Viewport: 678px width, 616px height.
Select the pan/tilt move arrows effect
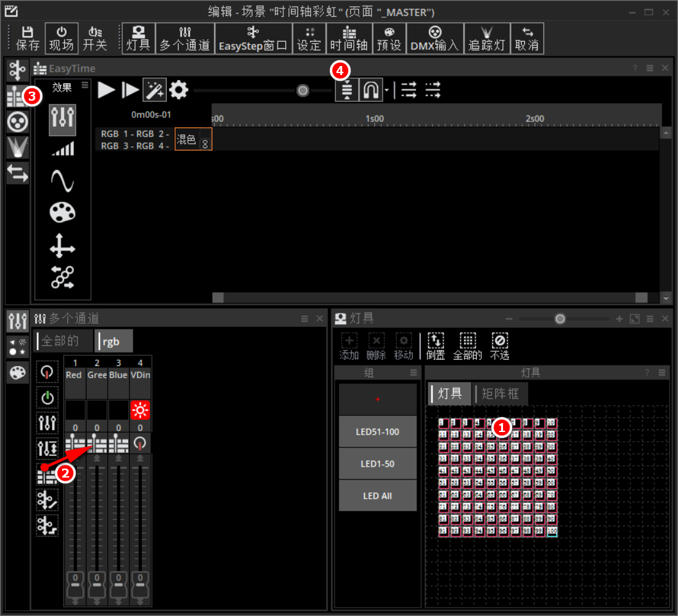(x=63, y=246)
